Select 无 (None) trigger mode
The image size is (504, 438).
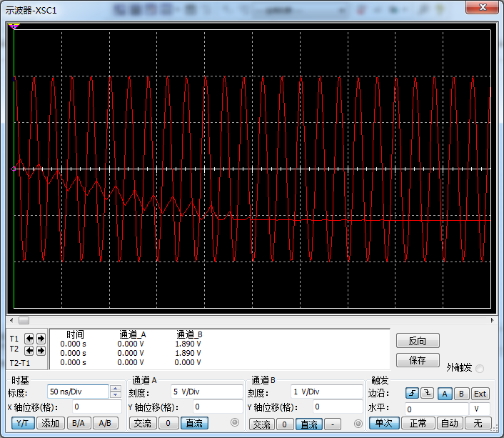(x=478, y=423)
